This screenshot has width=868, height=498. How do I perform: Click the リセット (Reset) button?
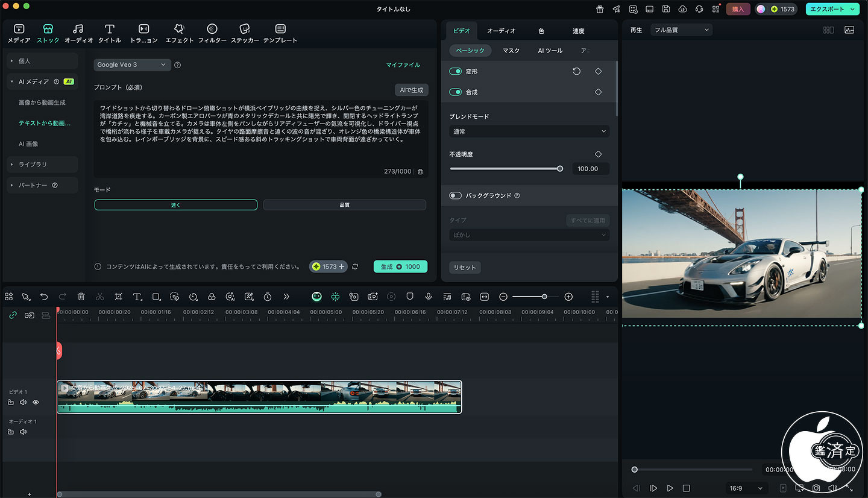tap(465, 267)
